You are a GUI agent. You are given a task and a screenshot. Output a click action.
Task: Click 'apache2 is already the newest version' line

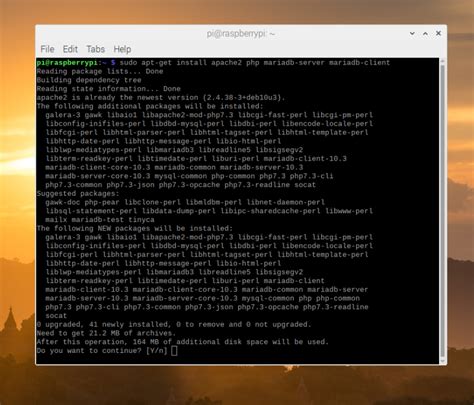pyautogui.click(x=161, y=98)
